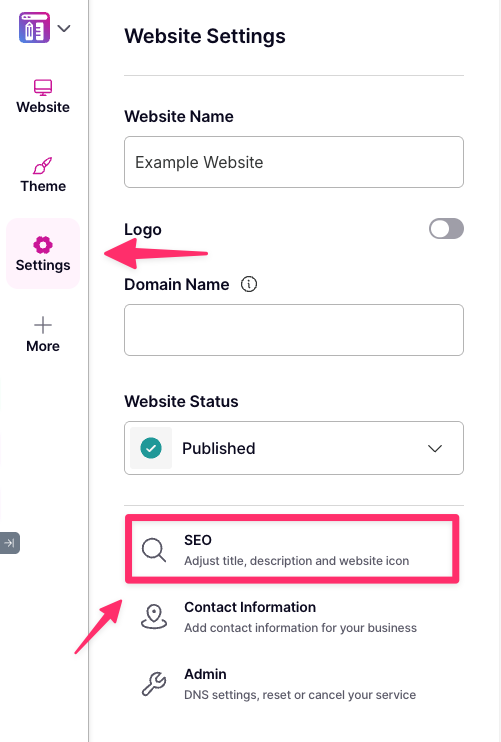Collapse the sidebar with the arrow tab
The width and height of the screenshot is (501, 742).
pyautogui.click(x=9, y=543)
